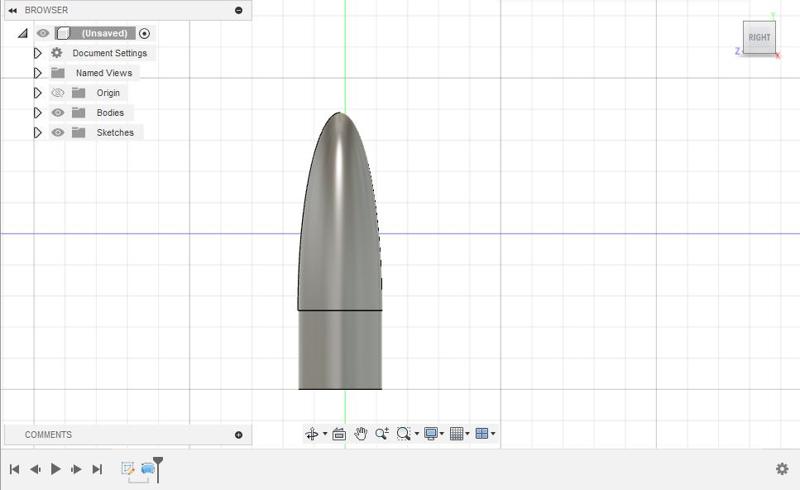Screen dimensions: 800x490
Task: Open the Viewports dropdown arrow
Action: pyautogui.click(x=493, y=434)
